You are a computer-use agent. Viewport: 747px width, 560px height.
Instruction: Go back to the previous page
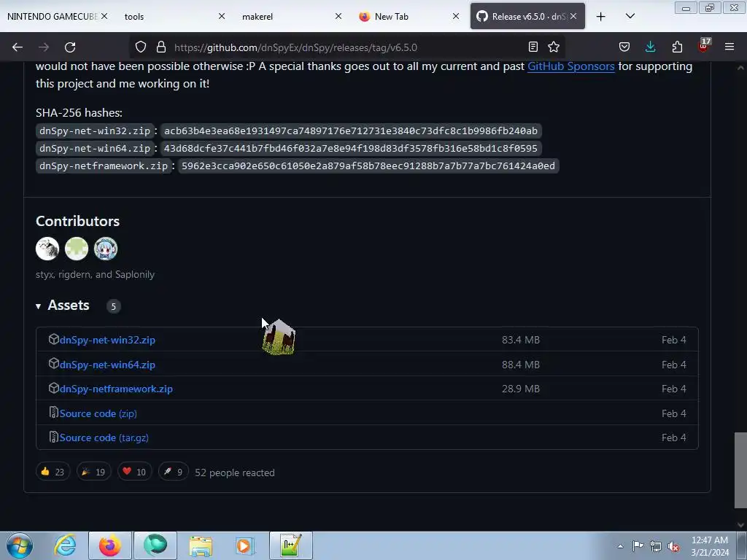(18, 47)
